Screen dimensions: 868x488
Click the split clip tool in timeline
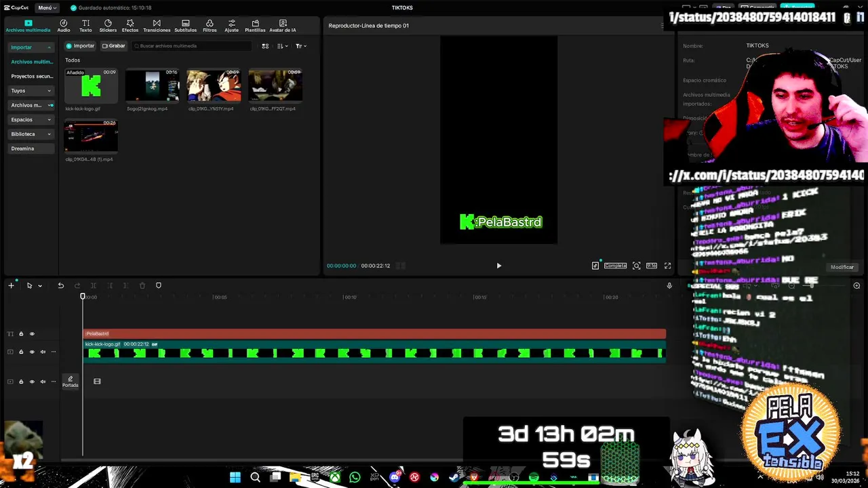click(x=93, y=285)
